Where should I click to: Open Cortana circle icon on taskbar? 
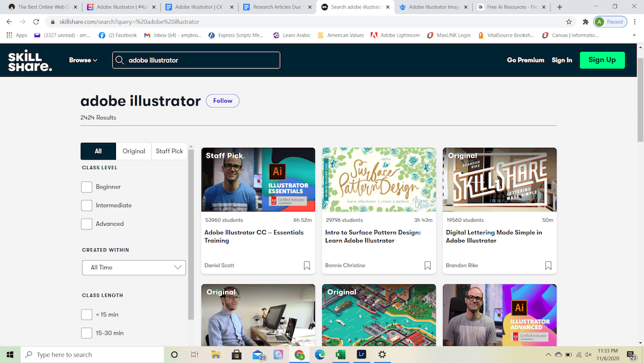pos(174,355)
